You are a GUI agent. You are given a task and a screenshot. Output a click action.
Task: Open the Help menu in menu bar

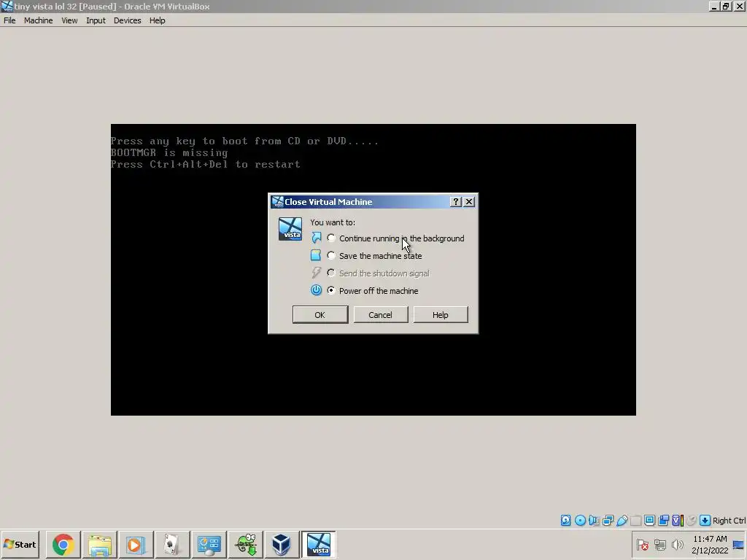point(158,20)
